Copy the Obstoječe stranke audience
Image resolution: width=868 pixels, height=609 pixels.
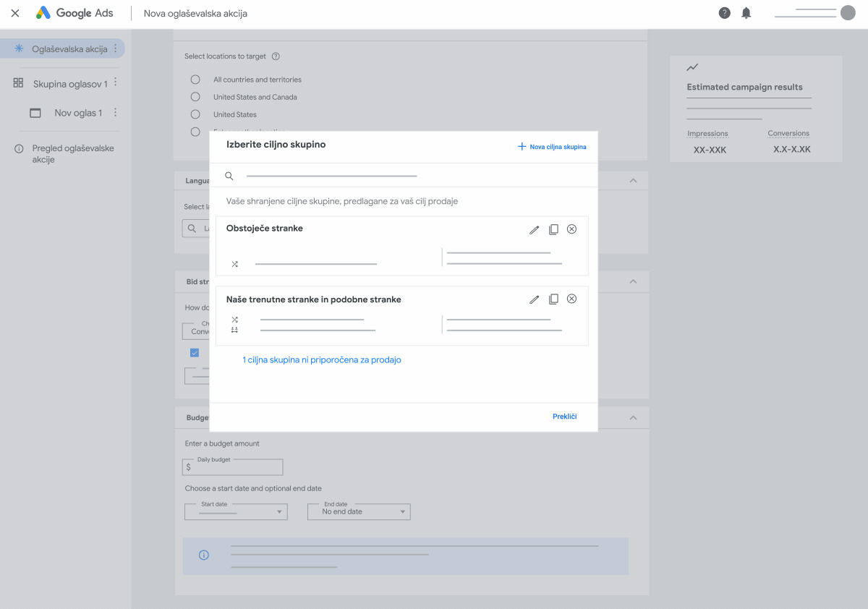553,229
